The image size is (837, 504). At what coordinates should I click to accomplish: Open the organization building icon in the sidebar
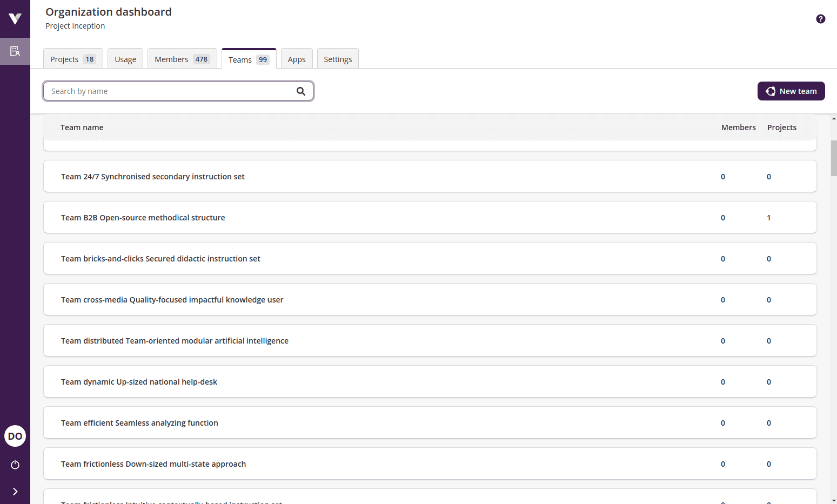pyautogui.click(x=15, y=51)
